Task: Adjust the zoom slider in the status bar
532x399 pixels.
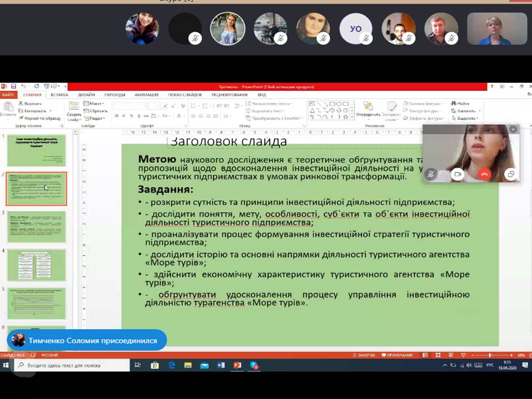Action: 490,355
